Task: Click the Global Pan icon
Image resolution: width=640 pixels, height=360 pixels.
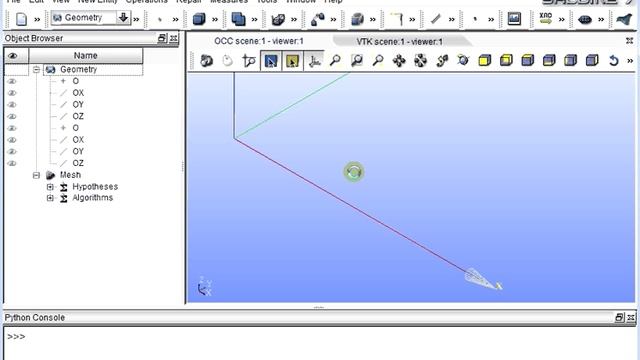Action: 420,61
